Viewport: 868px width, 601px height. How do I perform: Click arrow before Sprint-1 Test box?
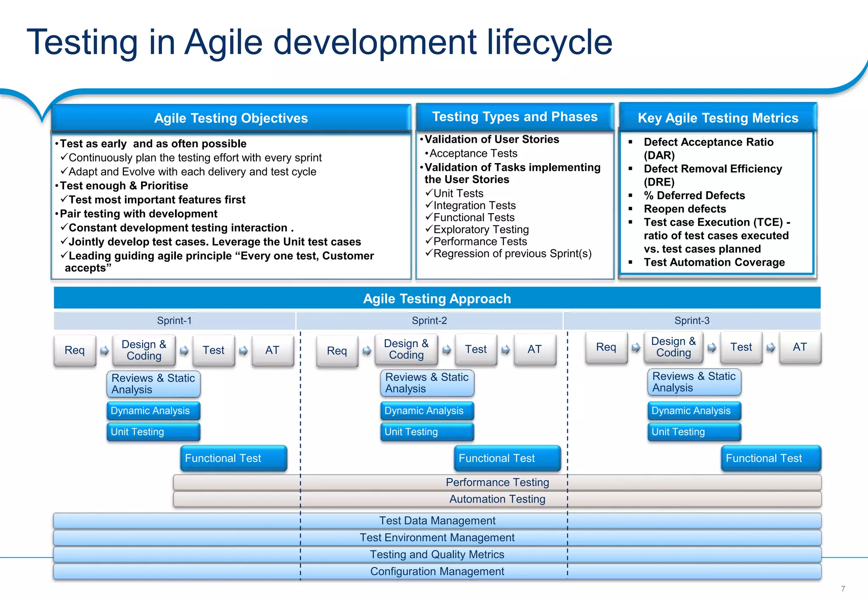pyautogui.click(x=184, y=351)
